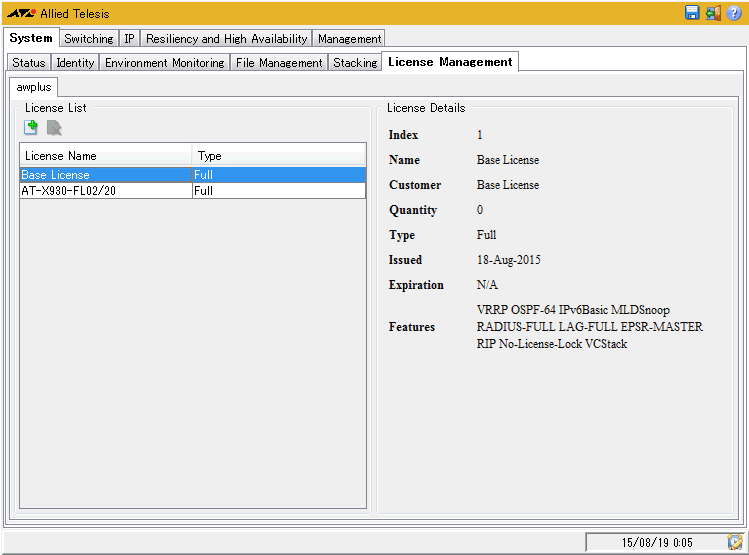Screen dimensions: 749x555
Task: Open the IP tab
Action: (x=129, y=39)
